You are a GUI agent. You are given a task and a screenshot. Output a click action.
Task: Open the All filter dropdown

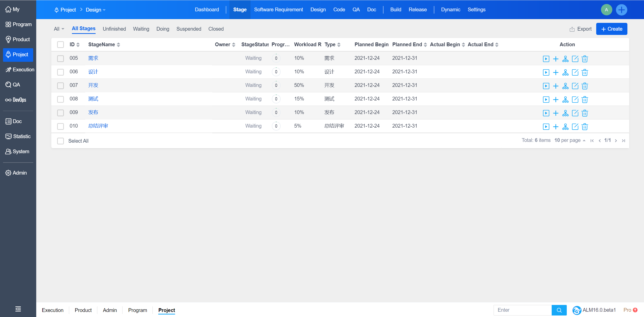59,29
